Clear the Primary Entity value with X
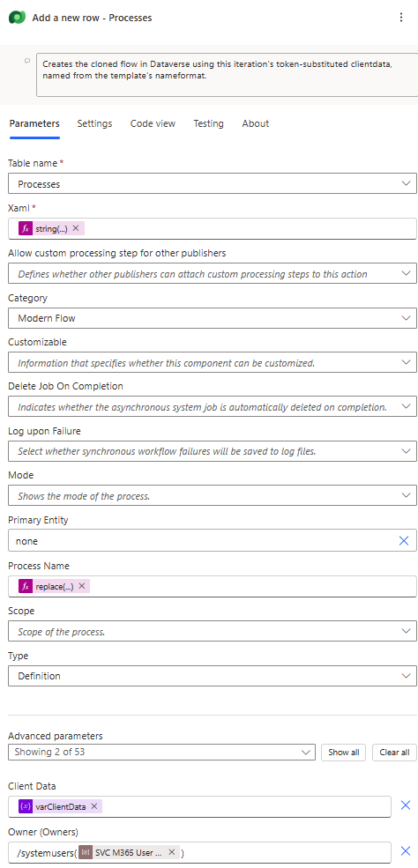Screen dimensions: 418x868 [x=404, y=541]
